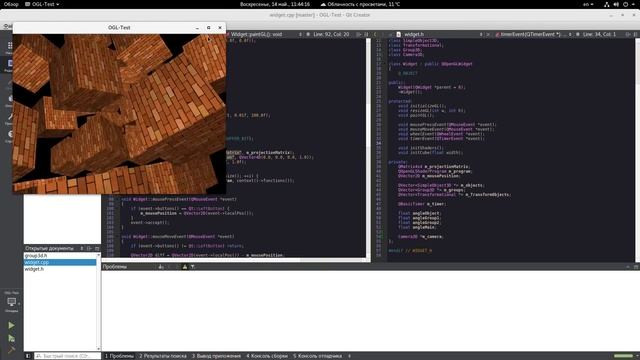Select widget.cpp in open documents list
Viewport: 640px width, 360px height.
point(60,262)
